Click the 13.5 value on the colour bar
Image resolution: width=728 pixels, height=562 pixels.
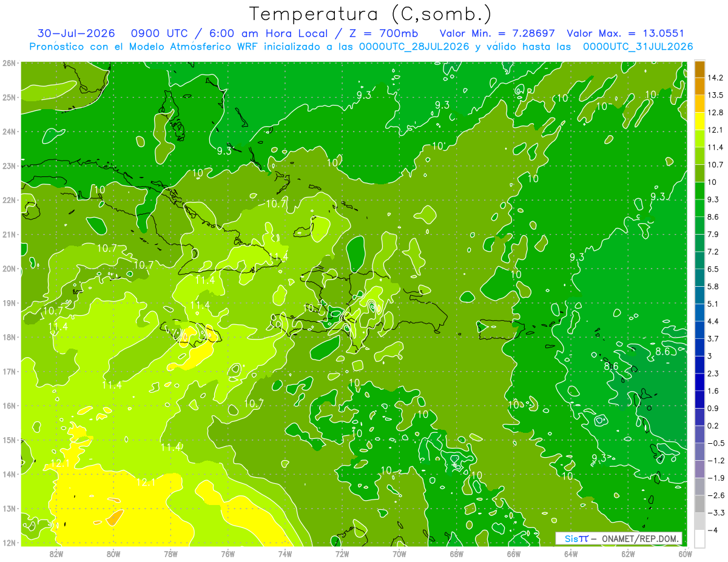point(715,95)
